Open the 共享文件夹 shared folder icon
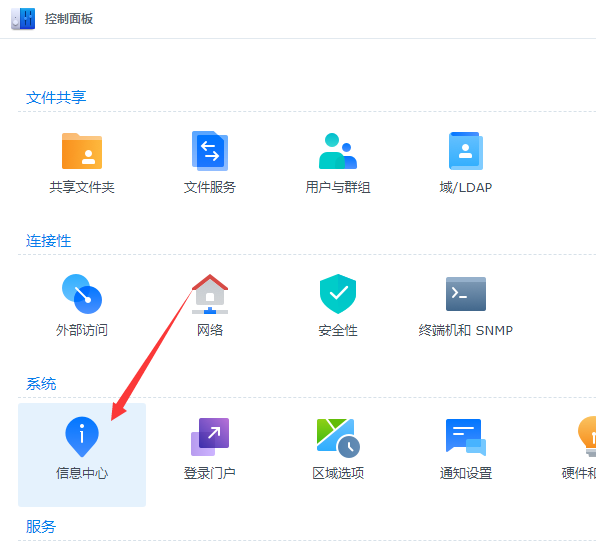This screenshot has height=555, width=596. coord(82,151)
